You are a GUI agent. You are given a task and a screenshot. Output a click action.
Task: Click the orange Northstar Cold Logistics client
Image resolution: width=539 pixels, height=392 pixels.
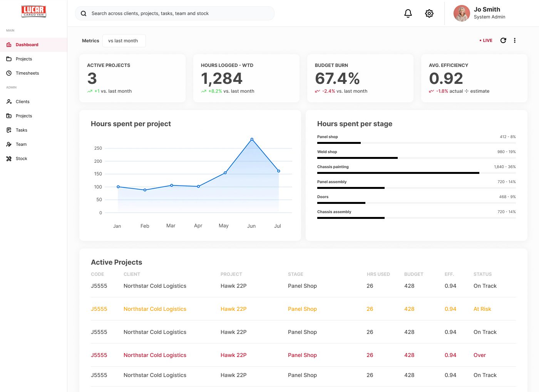coord(155,309)
